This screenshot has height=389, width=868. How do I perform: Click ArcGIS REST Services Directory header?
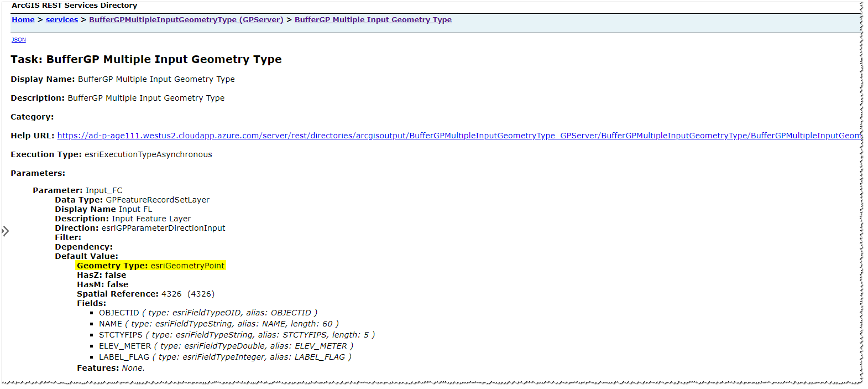(74, 5)
